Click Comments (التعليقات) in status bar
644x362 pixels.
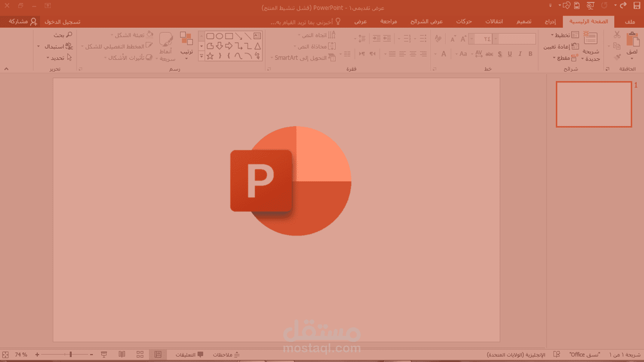pyautogui.click(x=190, y=355)
